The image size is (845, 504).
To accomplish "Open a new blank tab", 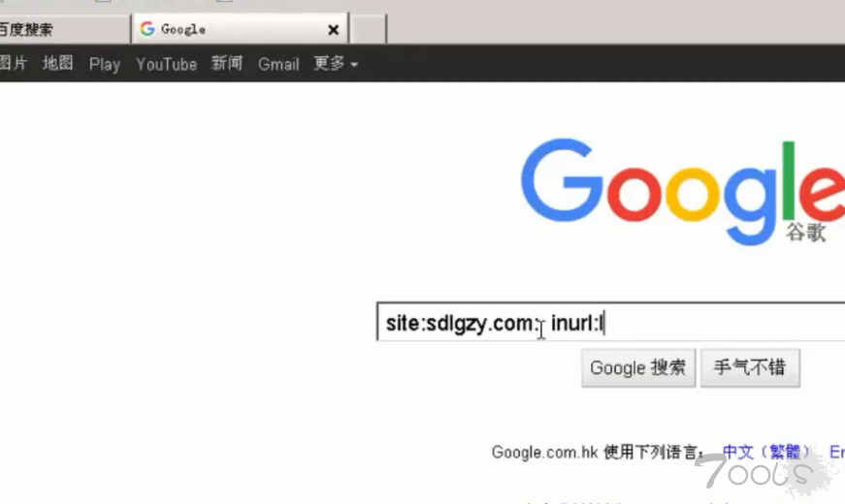I will [x=369, y=29].
